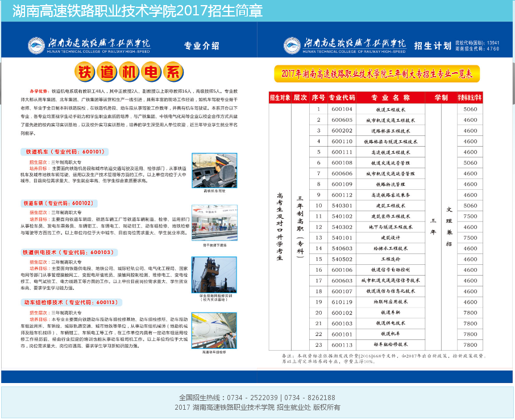Click the 专业名称 column header
Viewport: 515px width, 420px height.
[x=391, y=97]
